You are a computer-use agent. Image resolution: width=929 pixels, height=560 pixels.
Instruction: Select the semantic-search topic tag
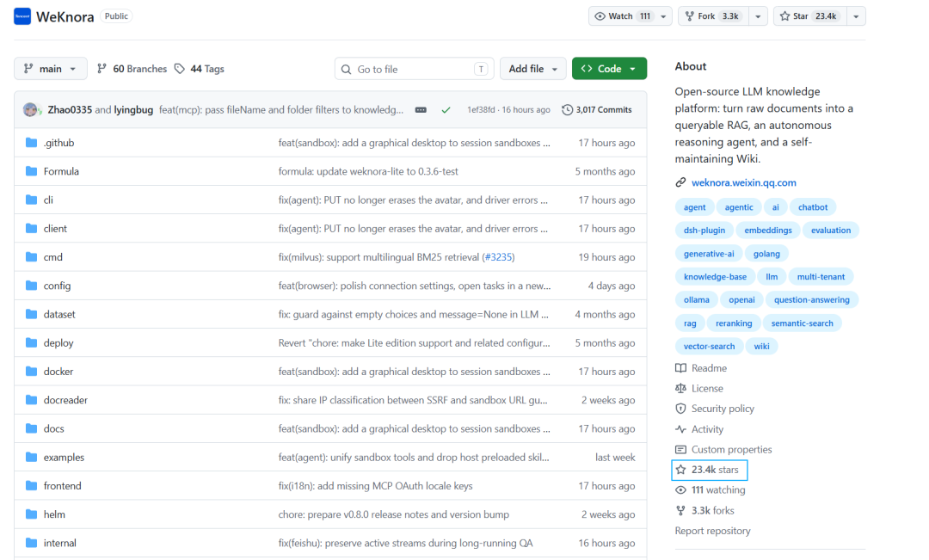(x=802, y=323)
